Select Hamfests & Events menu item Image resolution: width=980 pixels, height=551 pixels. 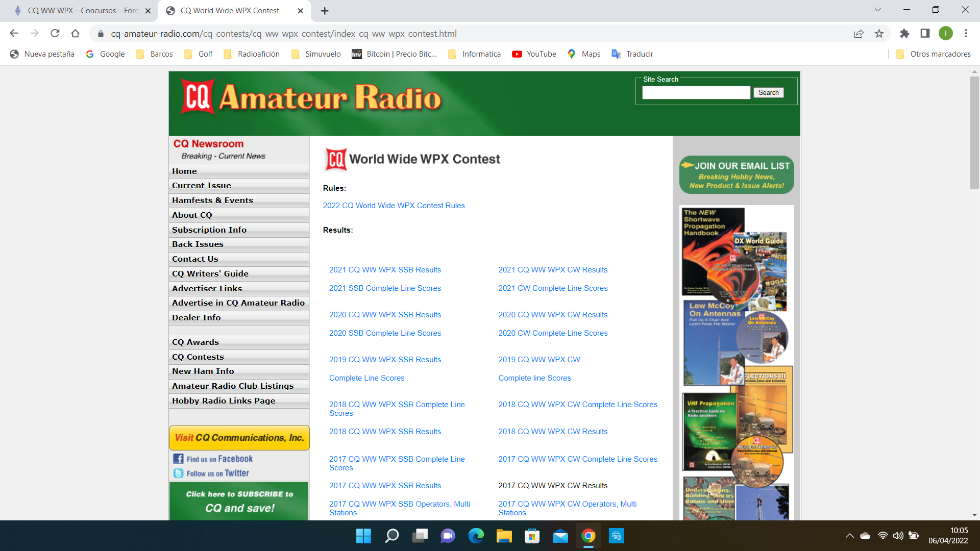click(239, 201)
